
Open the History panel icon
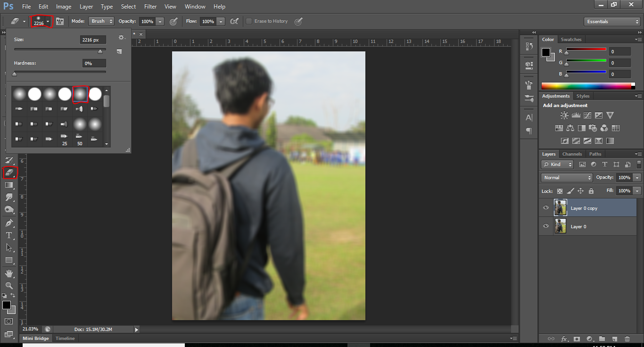pos(529,47)
